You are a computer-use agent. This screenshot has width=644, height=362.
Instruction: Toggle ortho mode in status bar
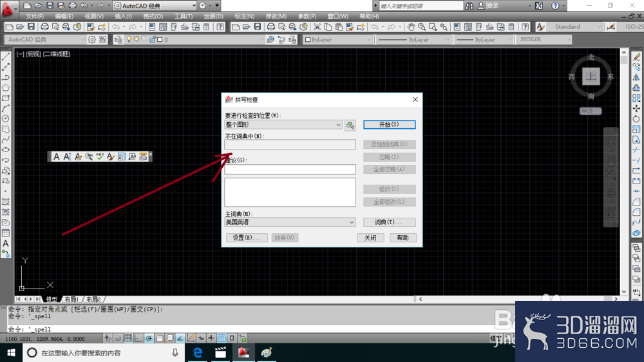[x=138, y=338]
